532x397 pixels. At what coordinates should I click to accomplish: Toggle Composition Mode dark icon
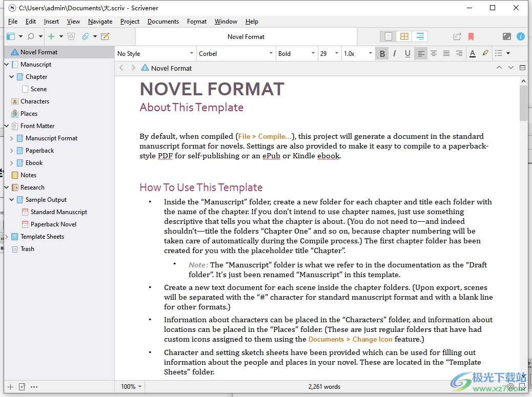[x=506, y=36]
